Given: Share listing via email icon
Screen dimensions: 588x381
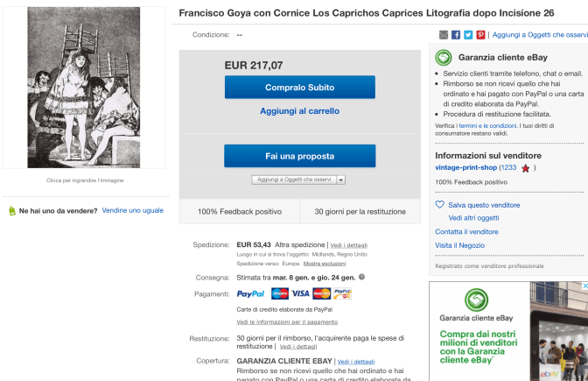Looking at the screenshot, I should point(444,34).
